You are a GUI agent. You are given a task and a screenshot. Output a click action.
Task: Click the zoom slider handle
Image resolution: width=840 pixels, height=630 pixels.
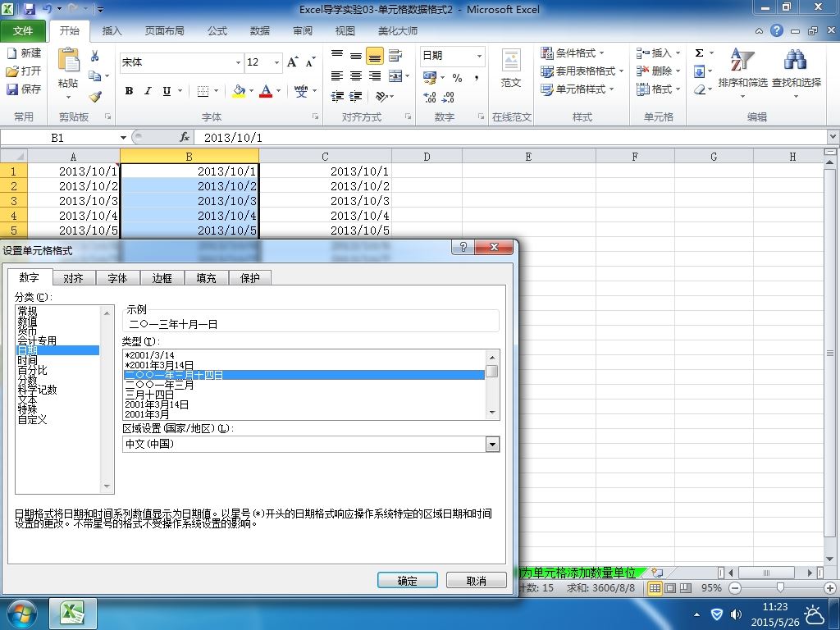780,587
